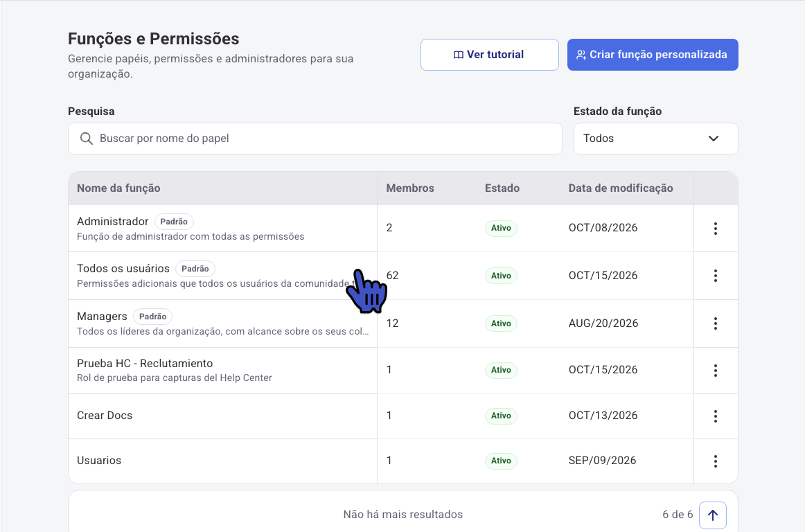Click Criar função personalizada button
The image size is (805, 532).
pos(653,55)
